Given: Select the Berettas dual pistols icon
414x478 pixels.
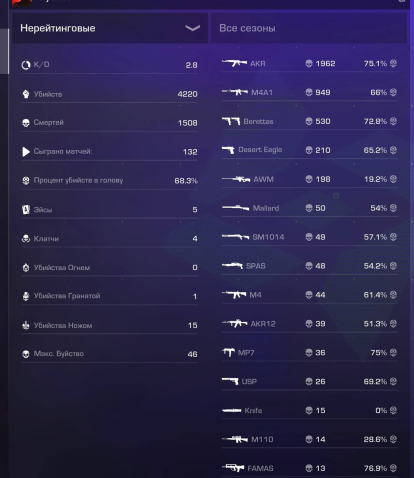Looking at the screenshot, I should pos(231,121).
